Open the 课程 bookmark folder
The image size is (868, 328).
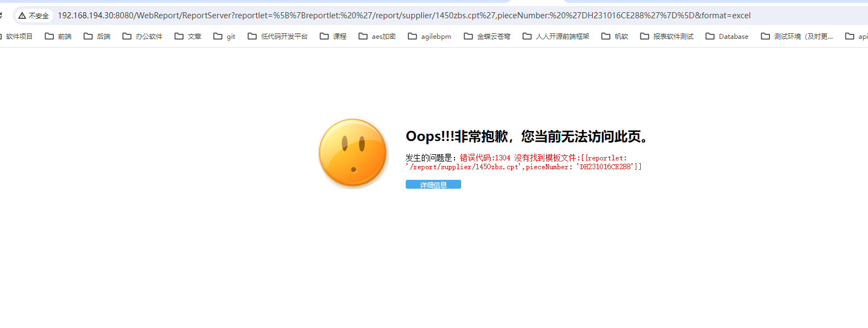click(x=333, y=37)
